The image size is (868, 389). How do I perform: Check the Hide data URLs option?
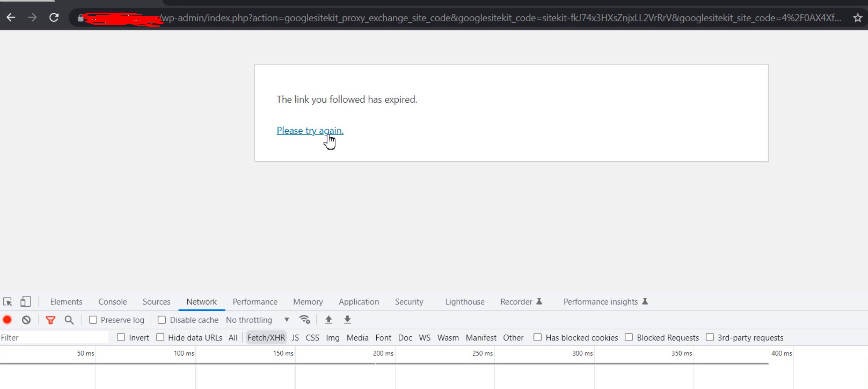[160, 337]
